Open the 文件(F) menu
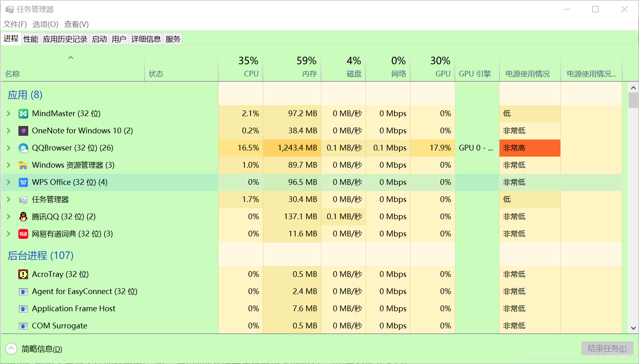 point(15,24)
